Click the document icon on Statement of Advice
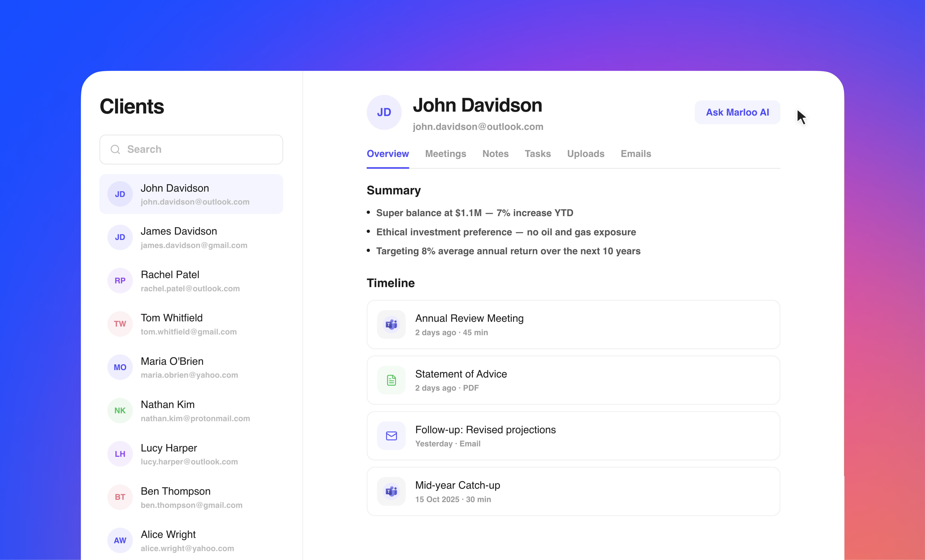This screenshot has width=925, height=560. (x=391, y=380)
